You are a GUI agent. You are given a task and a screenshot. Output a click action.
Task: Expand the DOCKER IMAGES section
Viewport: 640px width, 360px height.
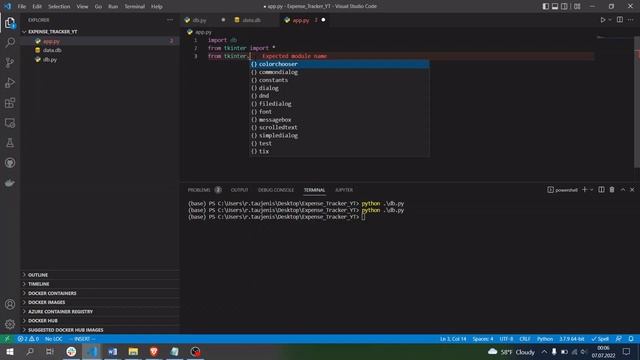[47, 302]
